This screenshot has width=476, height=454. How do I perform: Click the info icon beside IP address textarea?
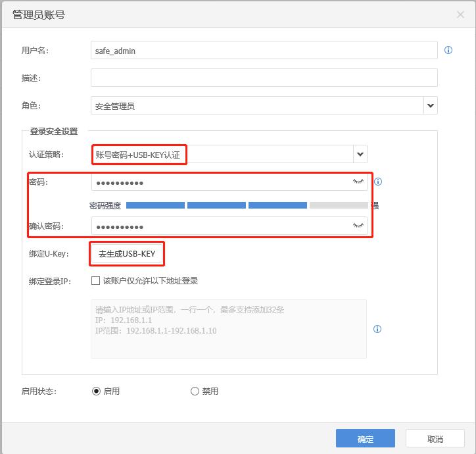[377, 329]
